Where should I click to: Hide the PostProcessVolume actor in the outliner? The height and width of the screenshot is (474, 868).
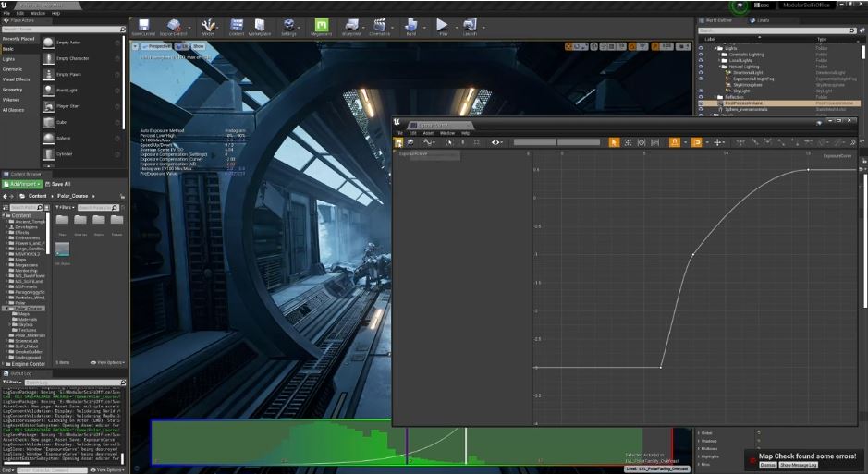[701, 103]
